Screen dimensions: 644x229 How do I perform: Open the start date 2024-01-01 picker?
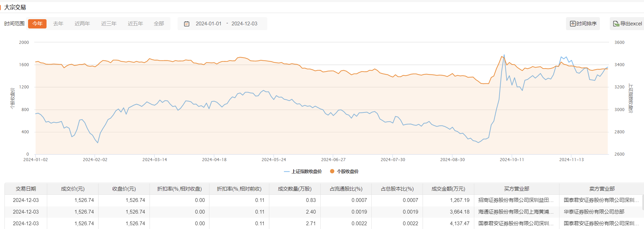[x=208, y=24]
